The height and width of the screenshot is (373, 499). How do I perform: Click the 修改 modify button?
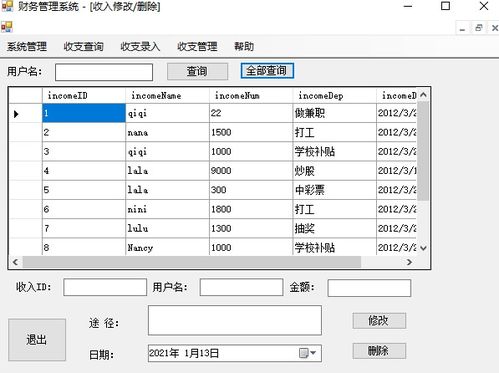click(x=379, y=321)
